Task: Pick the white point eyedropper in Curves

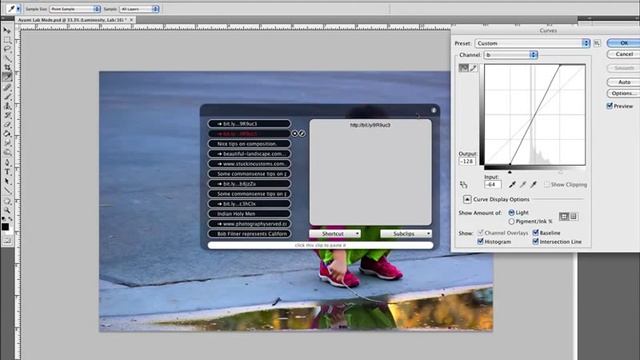Action: tap(533, 185)
